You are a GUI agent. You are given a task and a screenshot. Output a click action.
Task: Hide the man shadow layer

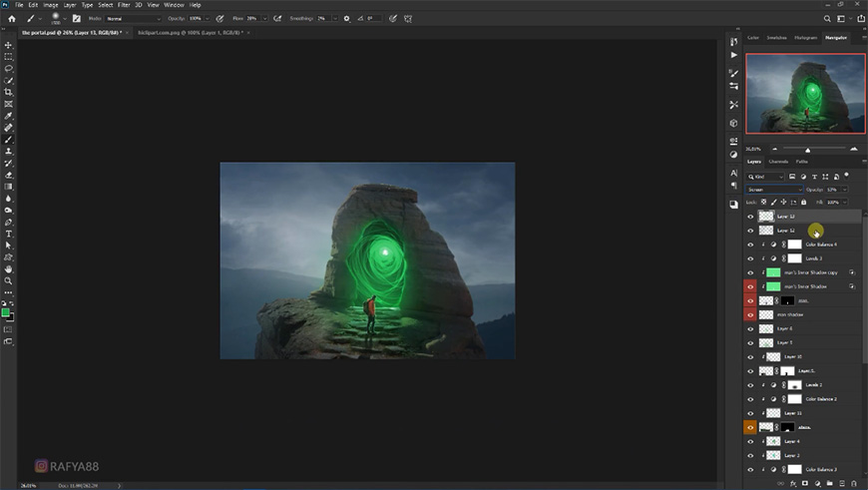750,314
